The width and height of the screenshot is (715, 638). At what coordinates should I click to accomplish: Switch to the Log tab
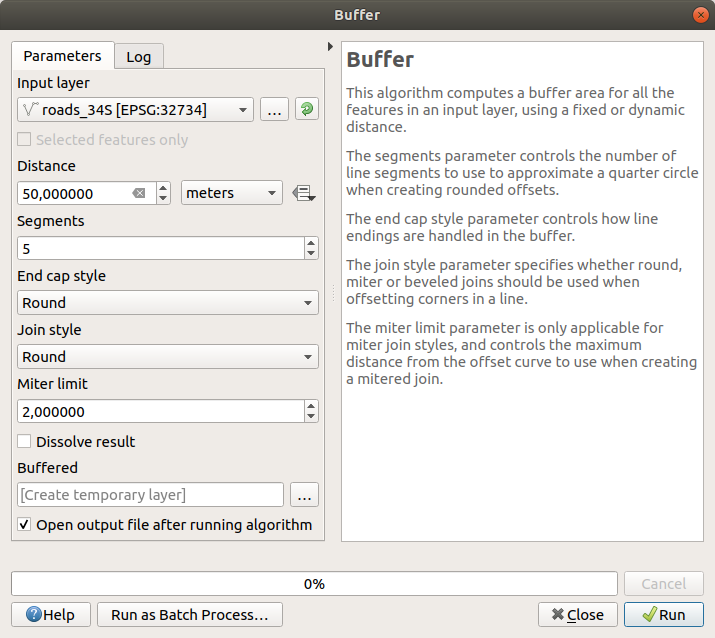point(138,56)
